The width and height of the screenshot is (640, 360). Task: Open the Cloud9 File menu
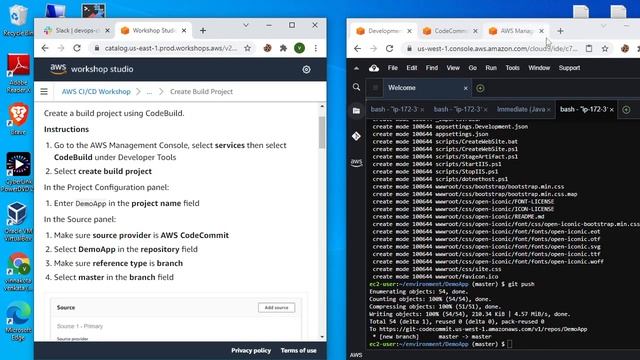(x=393, y=68)
